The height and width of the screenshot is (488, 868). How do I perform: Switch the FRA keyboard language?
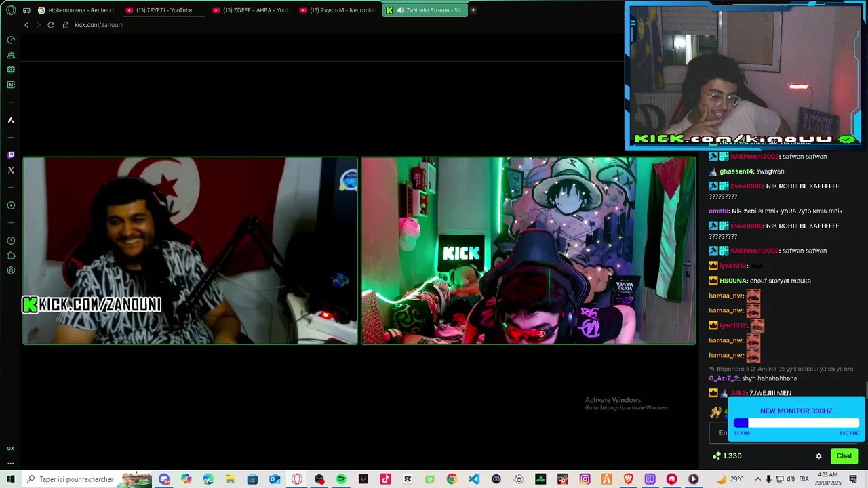point(804,479)
